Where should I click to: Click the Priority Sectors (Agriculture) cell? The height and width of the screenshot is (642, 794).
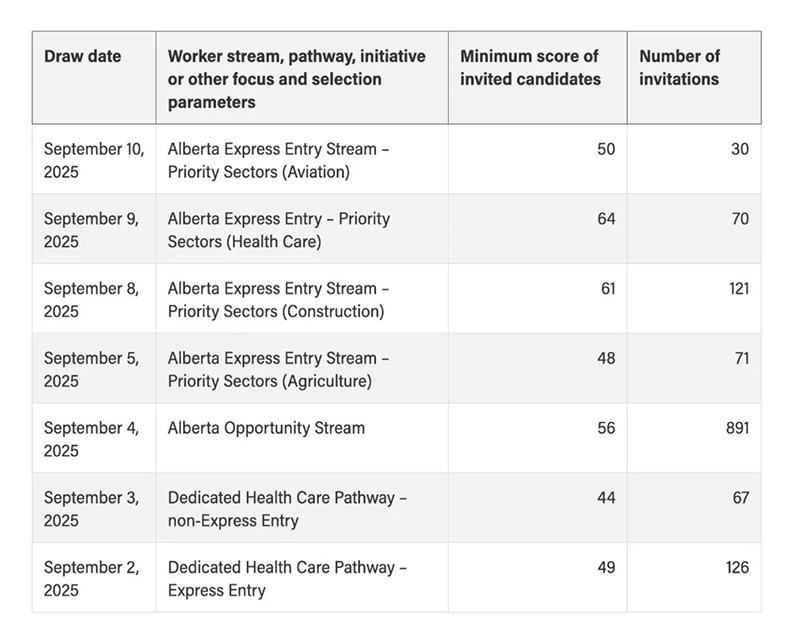279,369
